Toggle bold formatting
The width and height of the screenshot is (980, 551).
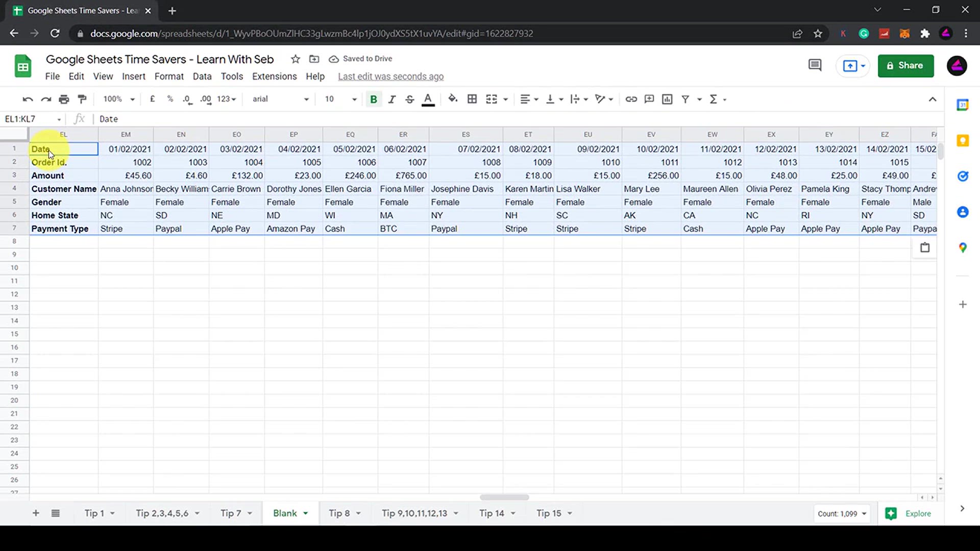374,99
